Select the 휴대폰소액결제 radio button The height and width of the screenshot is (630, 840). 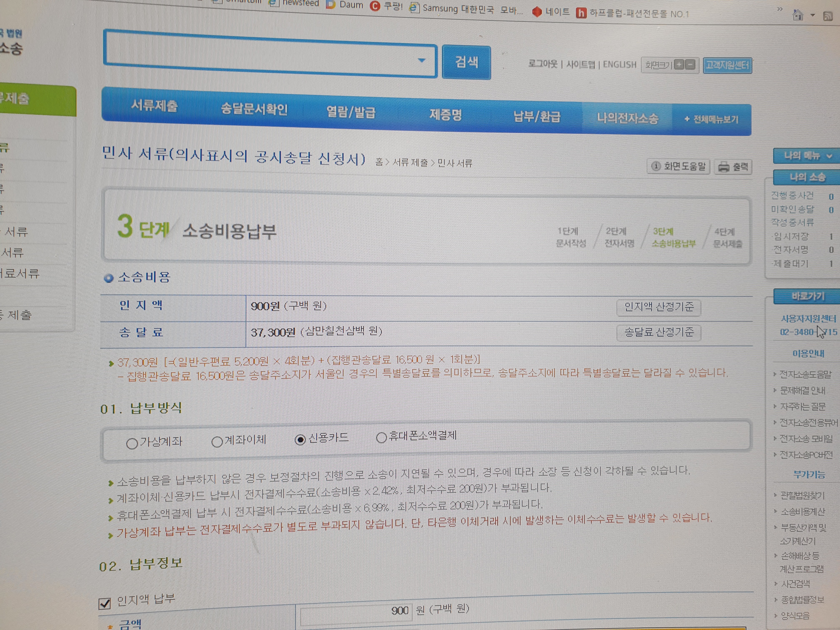coord(381,437)
